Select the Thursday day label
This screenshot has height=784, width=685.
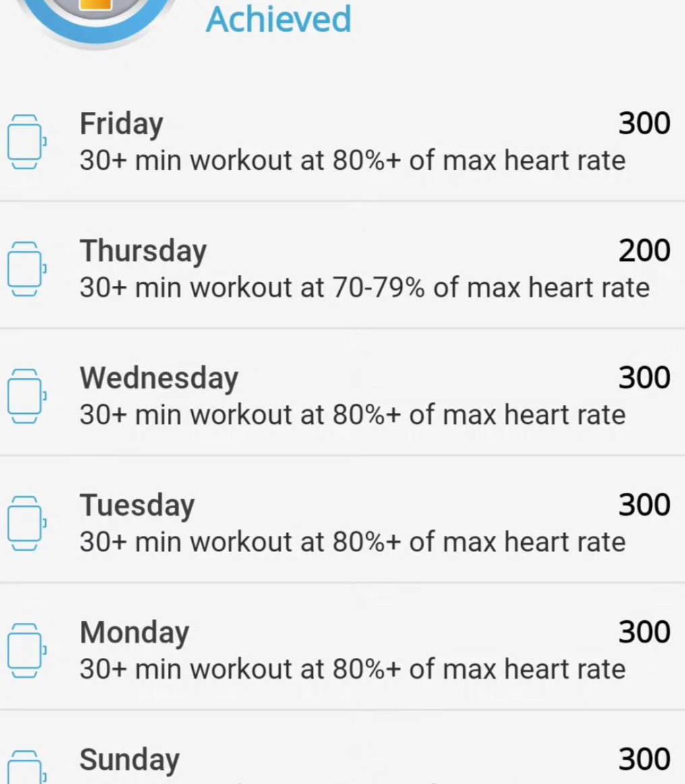pyautogui.click(x=143, y=251)
